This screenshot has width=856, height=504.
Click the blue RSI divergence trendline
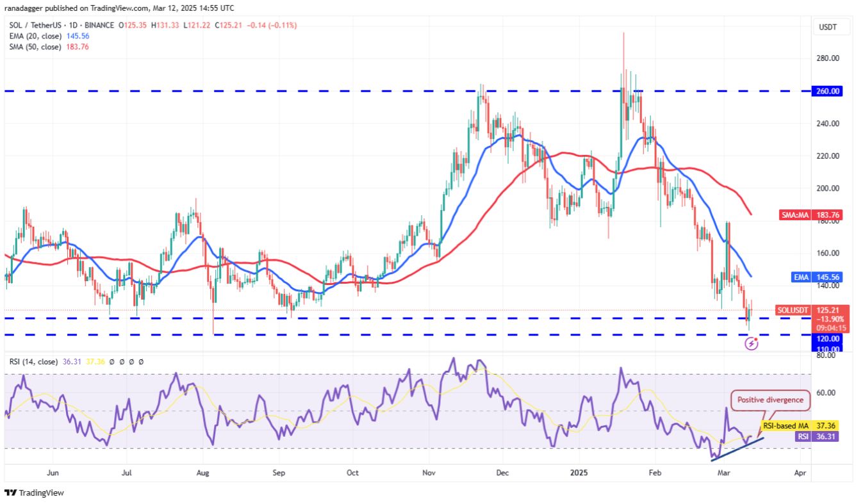click(x=737, y=449)
